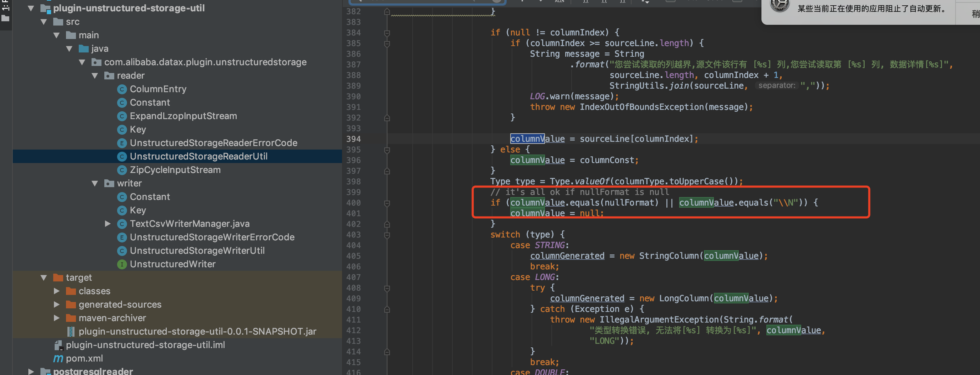This screenshot has width=980, height=375.
Task: Click the previous occurrence arrow in the search bar
Action: 522,2
